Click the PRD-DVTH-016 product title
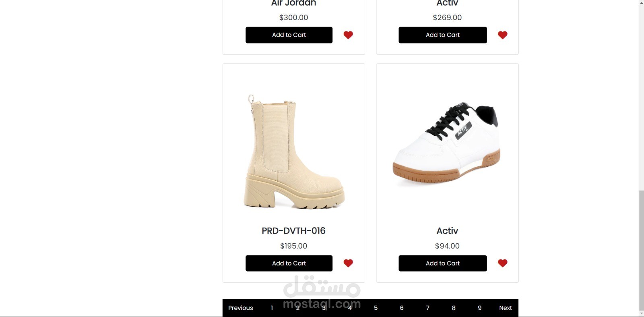This screenshot has height=317, width=644. (293, 231)
